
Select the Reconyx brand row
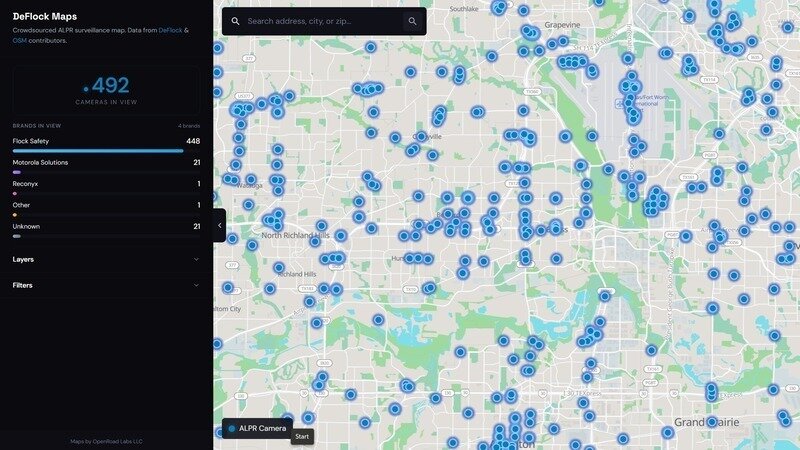[106, 187]
